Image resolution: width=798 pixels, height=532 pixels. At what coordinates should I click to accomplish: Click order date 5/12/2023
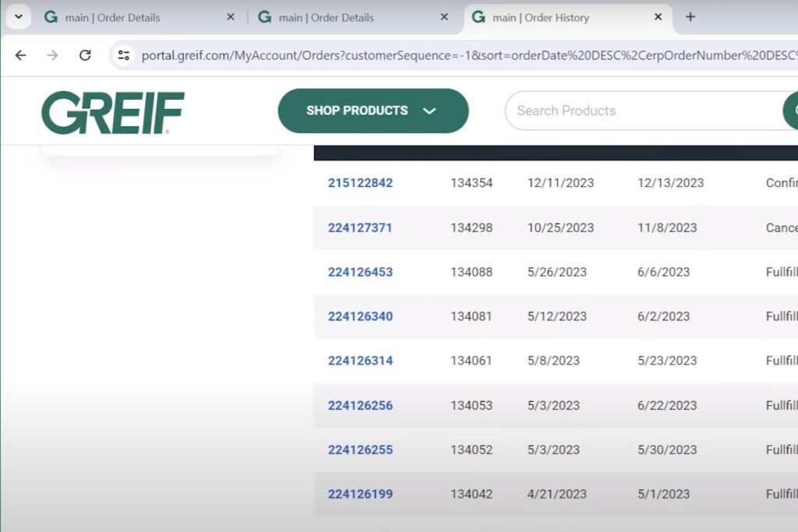pyautogui.click(x=556, y=316)
